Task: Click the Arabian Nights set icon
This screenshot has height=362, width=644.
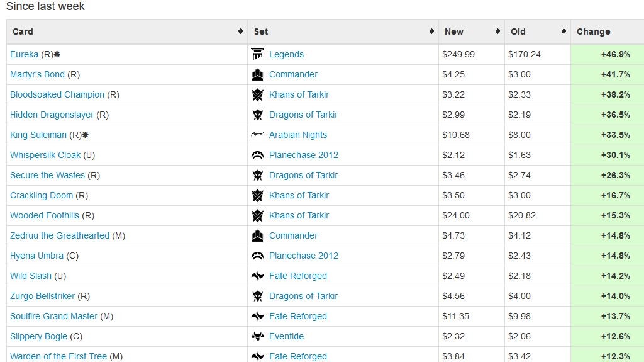Action: [x=257, y=135]
